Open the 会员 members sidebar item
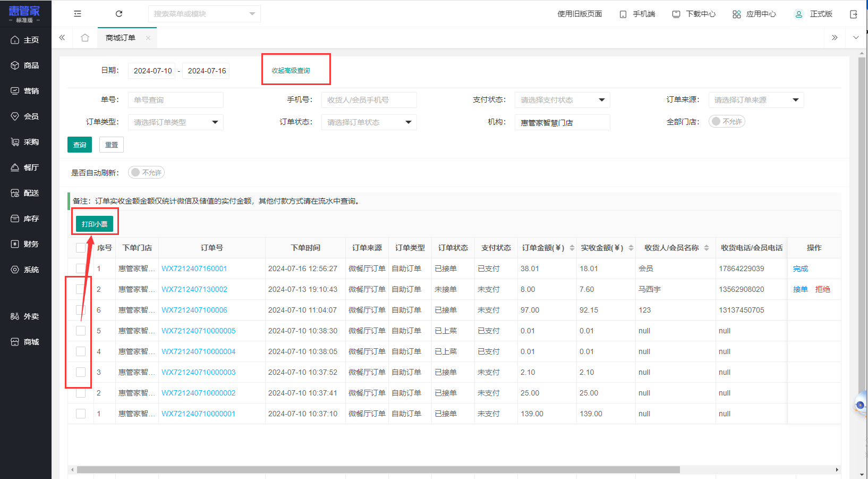Image resolution: width=868 pixels, height=479 pixels. pyautogui.click(x=25, y=116)
